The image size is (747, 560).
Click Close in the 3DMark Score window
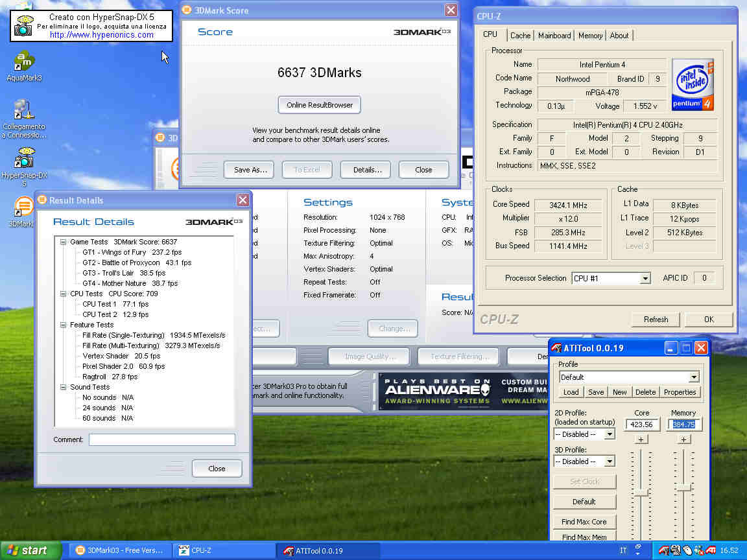423,170
